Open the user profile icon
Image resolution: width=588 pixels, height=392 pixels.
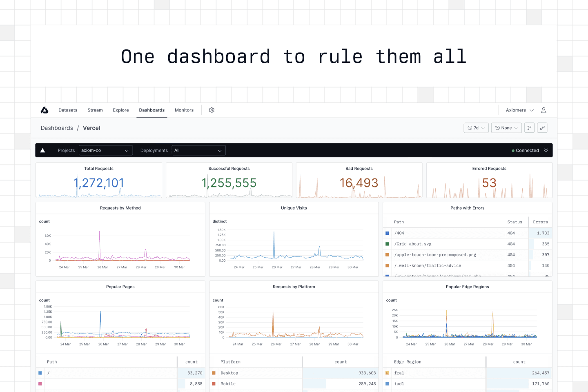coord(543,110)
